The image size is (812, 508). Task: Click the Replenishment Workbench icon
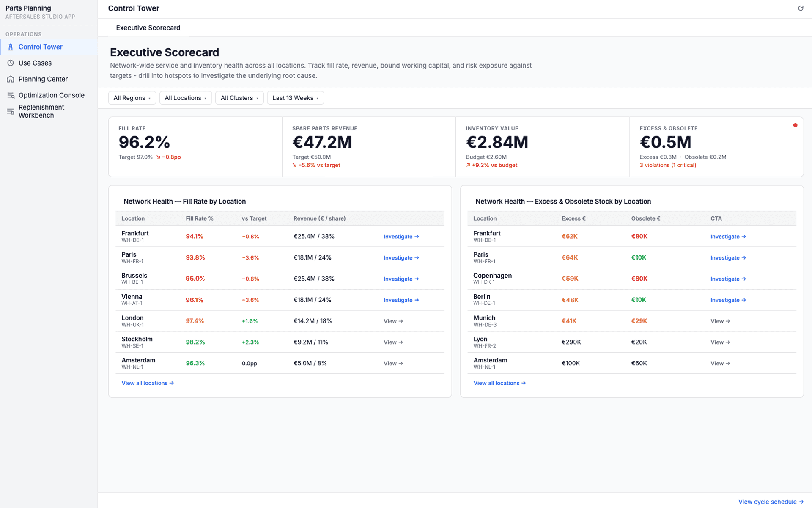tap(11, 111)
